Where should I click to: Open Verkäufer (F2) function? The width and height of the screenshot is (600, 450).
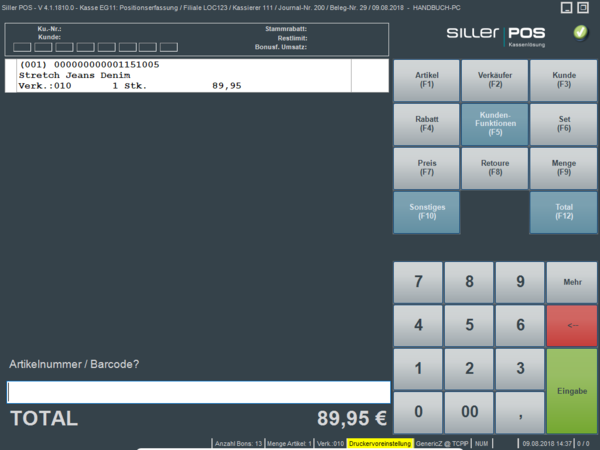pyautogui.click(x=496, y=80)
